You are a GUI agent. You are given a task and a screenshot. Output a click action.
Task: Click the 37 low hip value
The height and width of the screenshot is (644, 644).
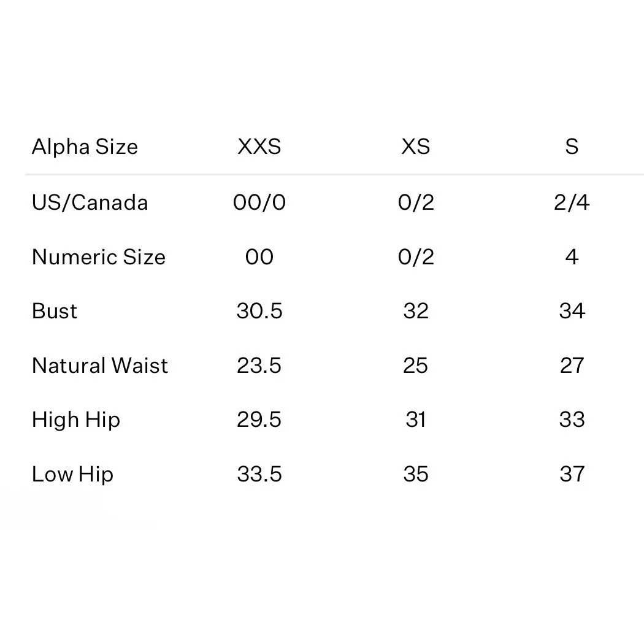click(571, 474)
